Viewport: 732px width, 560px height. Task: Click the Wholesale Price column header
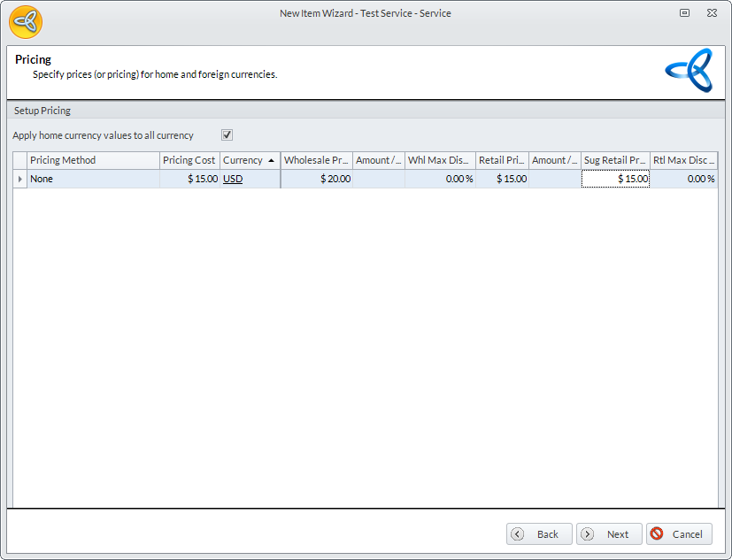pyautogui.click(x=316, y=160)
